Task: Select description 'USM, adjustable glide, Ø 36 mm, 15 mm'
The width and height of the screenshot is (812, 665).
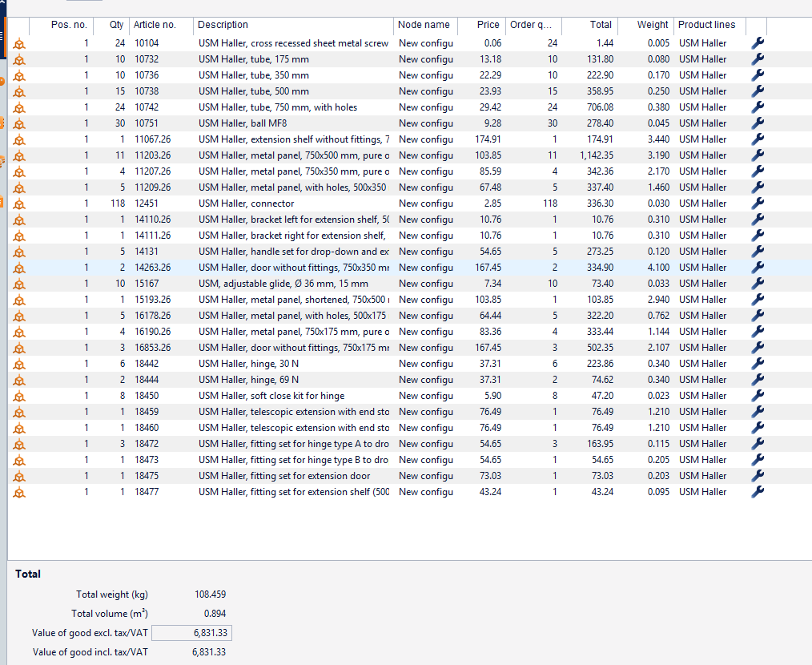Action: tap(283, 284)
